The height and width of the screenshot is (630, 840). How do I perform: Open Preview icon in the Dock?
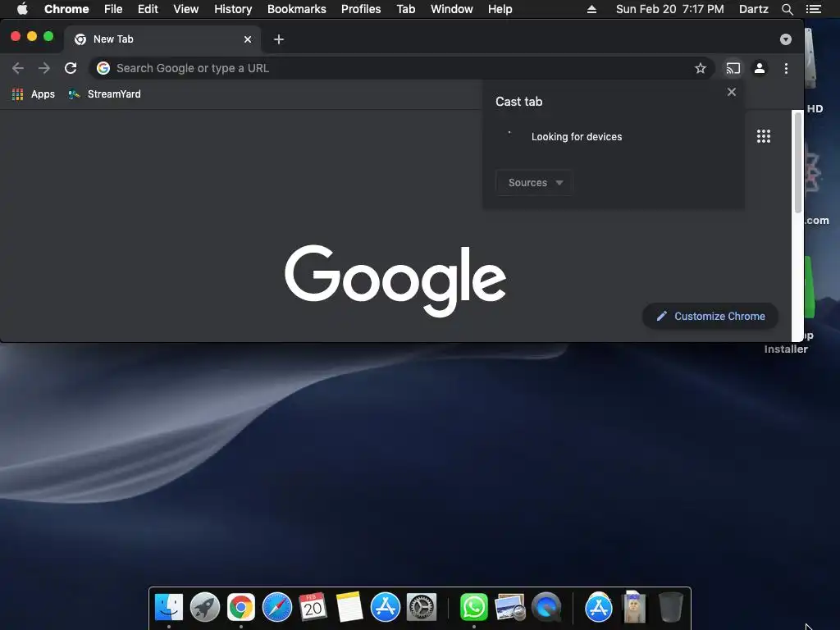coord(509,608)
